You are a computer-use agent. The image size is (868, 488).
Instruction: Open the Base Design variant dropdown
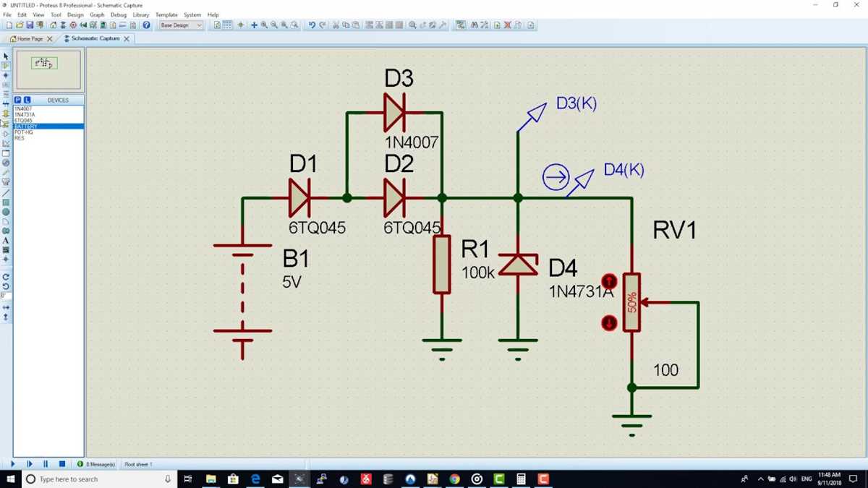[181, 25]
